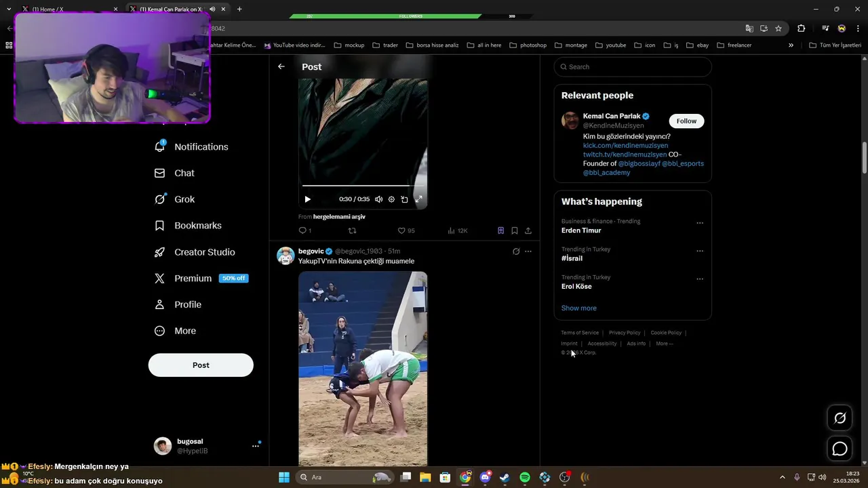Open footer More dropdown link
Viewport: 868px width, 488px height.
(665, 344)
